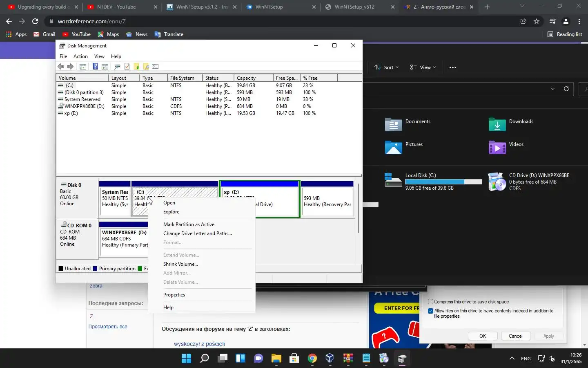Toggle Compress this drive to save disk space
Image resolution: width=588 pixels, height=368 pixels.
430,302
